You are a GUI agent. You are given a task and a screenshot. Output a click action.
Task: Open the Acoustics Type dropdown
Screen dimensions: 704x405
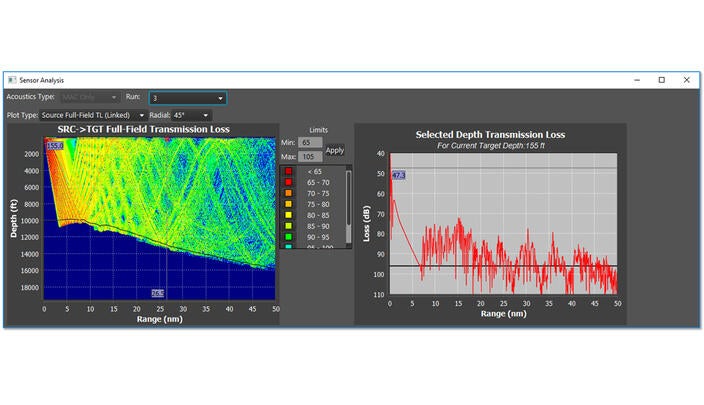(x=90, y=98)
